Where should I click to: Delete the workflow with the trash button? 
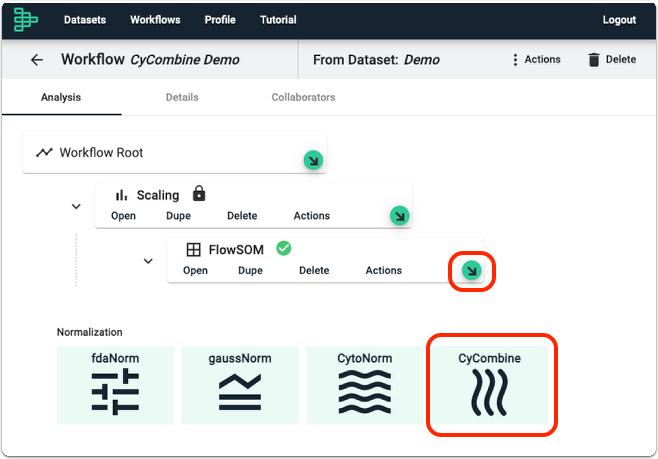[x=612, y=60]
